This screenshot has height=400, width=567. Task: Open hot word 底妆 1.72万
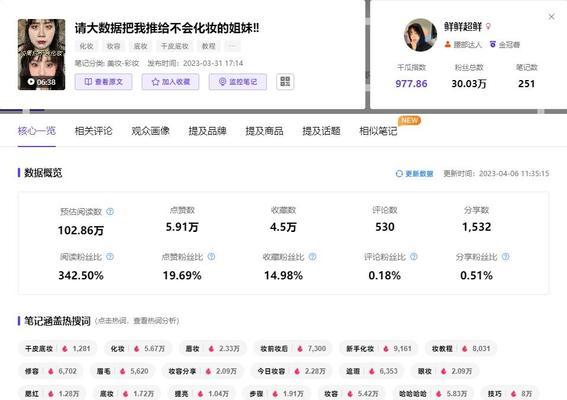[x=127, y=393]
